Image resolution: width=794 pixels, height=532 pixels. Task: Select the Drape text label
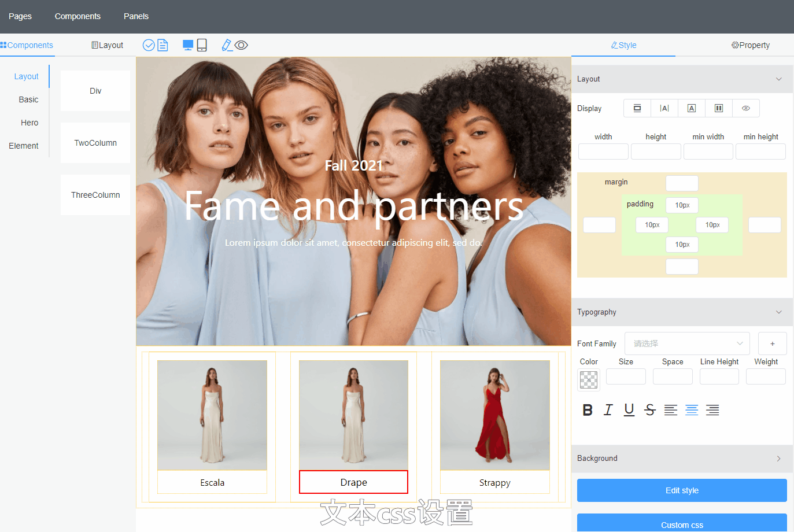353,482
